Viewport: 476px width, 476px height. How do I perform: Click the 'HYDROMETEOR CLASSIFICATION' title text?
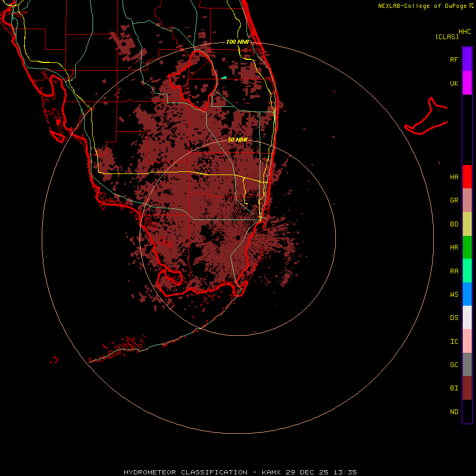tap(186, 472)
